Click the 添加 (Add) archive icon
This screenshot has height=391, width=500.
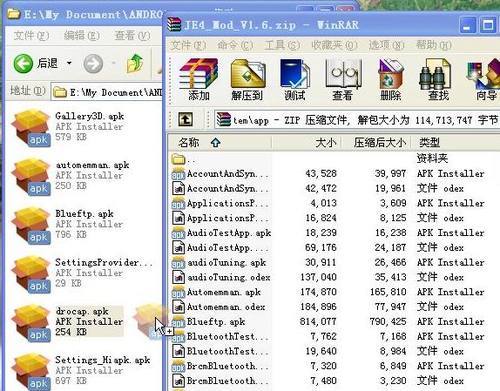click(199, 79)
